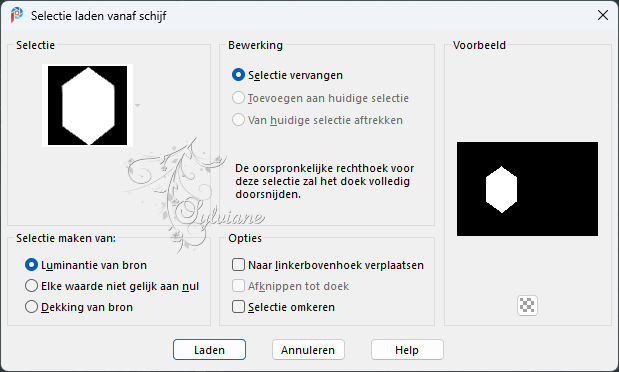Click the Annuleren button
The image size is (619, 372).
coord(308,350)
